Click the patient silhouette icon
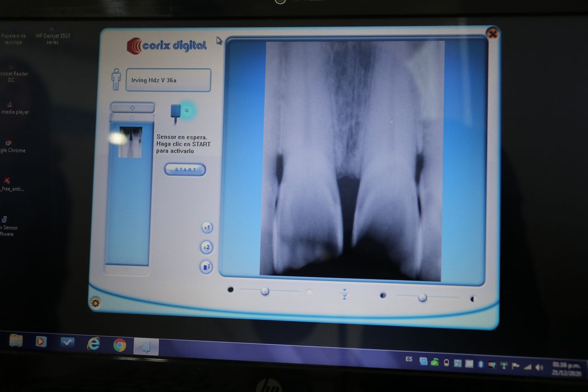588x392 pixels. [116, 80]
